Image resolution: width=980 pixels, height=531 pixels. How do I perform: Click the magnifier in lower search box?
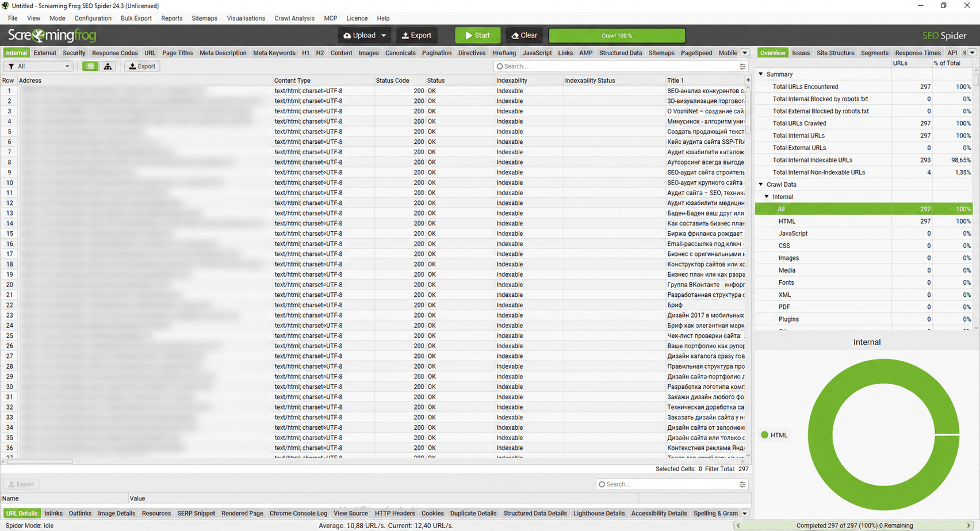click(x=602, y=484)
